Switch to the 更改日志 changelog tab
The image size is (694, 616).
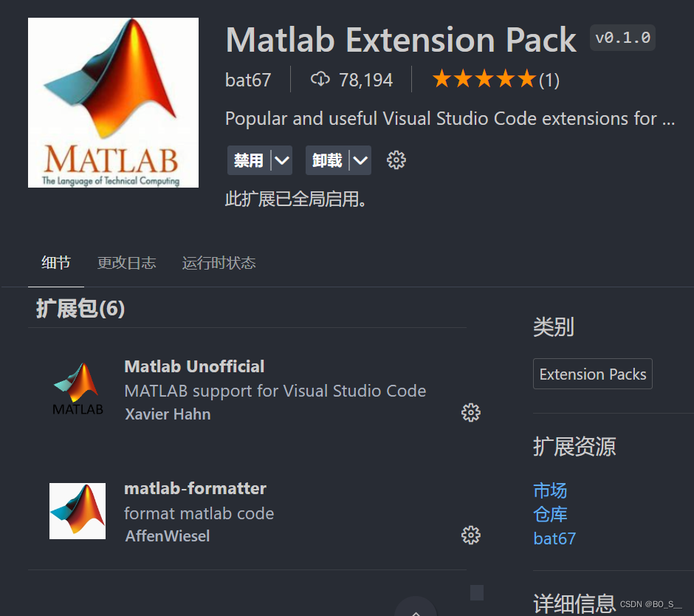click(126, 263)
